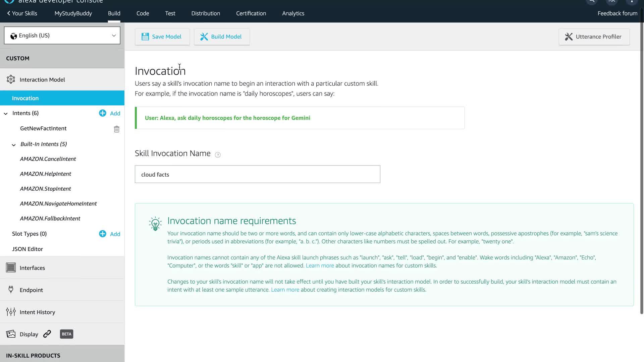Select AMAZON.FallbackIntent in the intents list
Viewport: 644px width, 362px height.
(50, 219)
